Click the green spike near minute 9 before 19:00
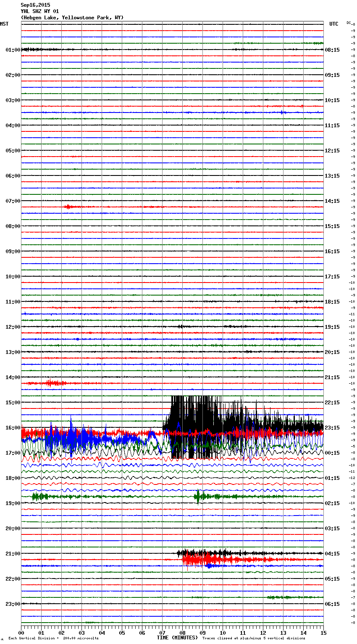 click(x=198, y=496)
